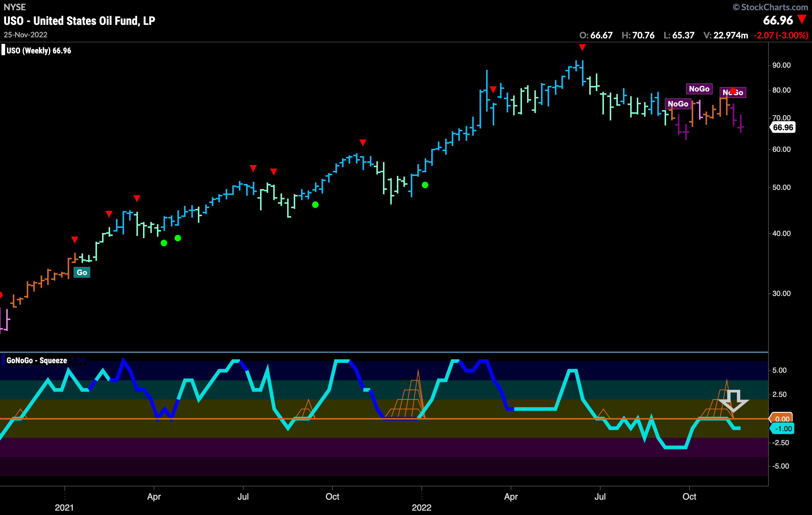Click the NYSE exchange label

click(15, 7)
